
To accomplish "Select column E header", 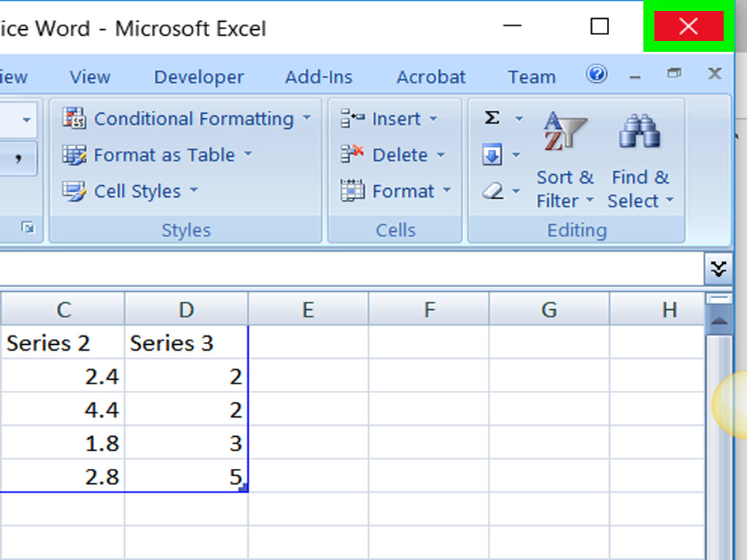I will point(308,310).
